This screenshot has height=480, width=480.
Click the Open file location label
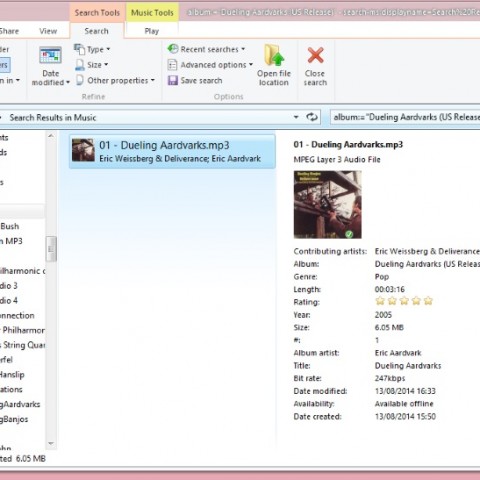274,78
